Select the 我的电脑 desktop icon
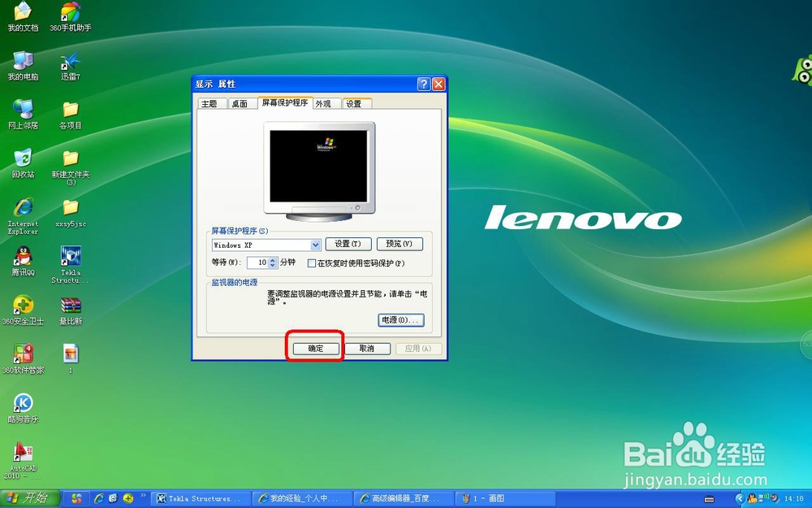Screen dimensions: 812x508 (x=23, y=65)
